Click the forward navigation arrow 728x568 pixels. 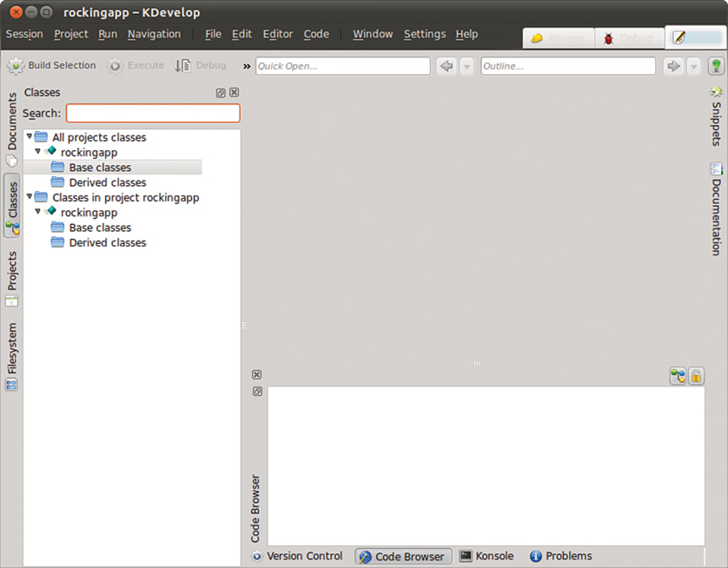(x=673, y=66)
